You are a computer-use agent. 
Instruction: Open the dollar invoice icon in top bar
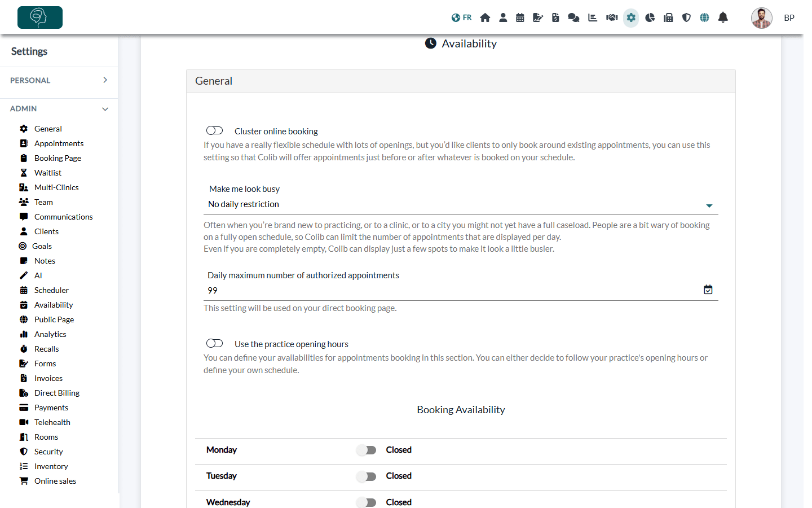(555, 17)
